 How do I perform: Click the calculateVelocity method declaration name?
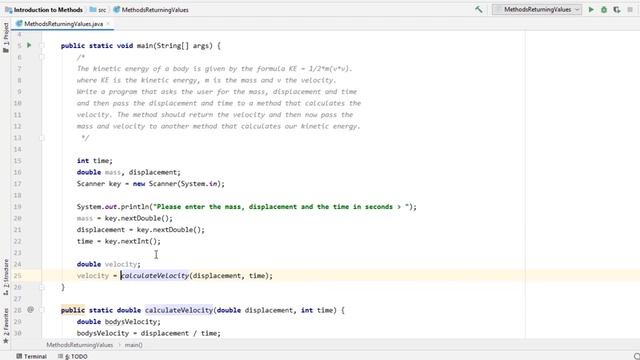179,310
